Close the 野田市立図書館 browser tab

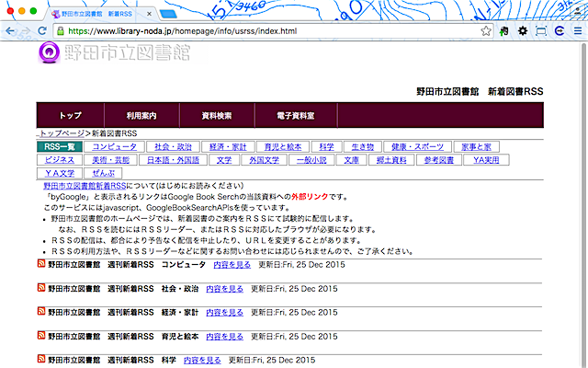(149, 14)
